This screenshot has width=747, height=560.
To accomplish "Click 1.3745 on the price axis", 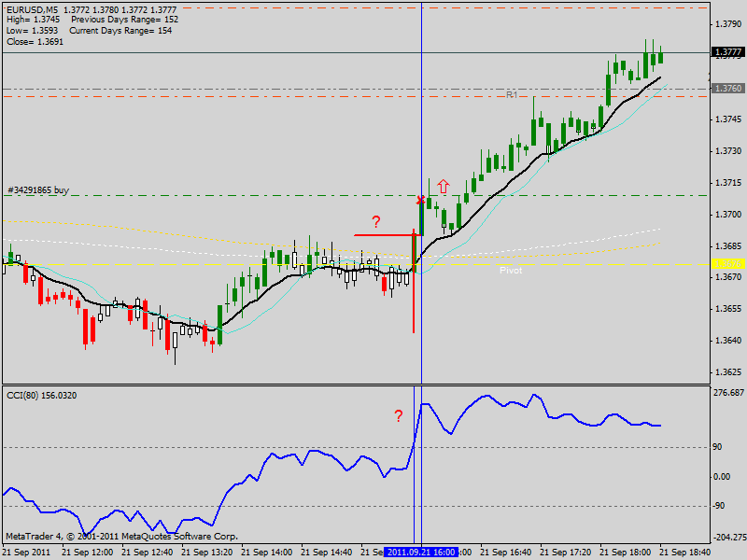I will [729, 119].
